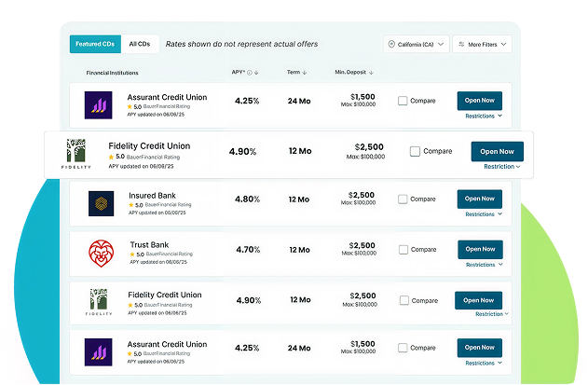Check Compare for Insured Bank
Viewport: 588px width, 385px height.
pos(403,199)
